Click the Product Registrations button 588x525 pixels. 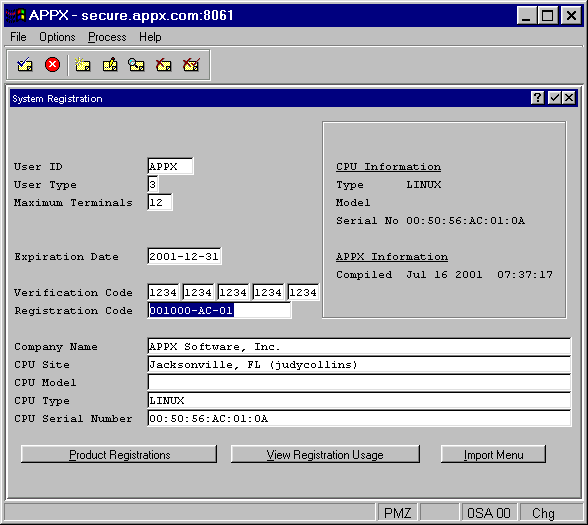tap(119, 454)
